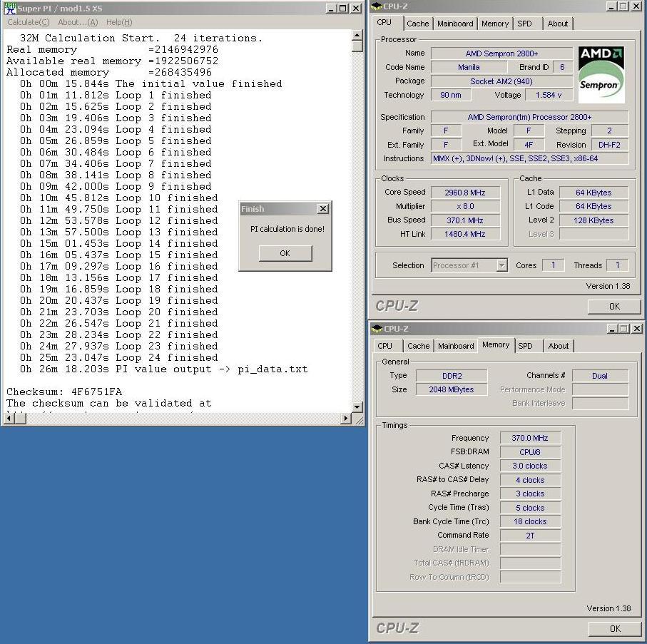The image size is (647, 644).
Task: Click the Core Speed value 2960.8 MHz
Action: [465, 193]
